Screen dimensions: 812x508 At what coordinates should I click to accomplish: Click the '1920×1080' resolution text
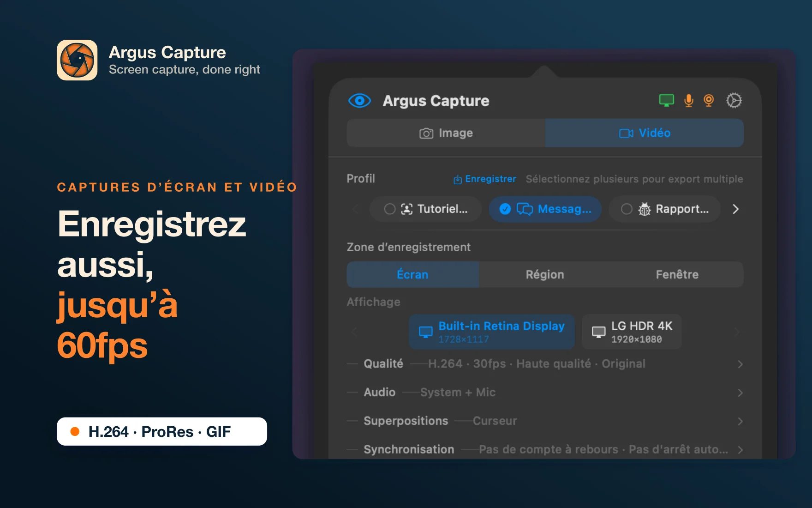[x=637, y=339]
